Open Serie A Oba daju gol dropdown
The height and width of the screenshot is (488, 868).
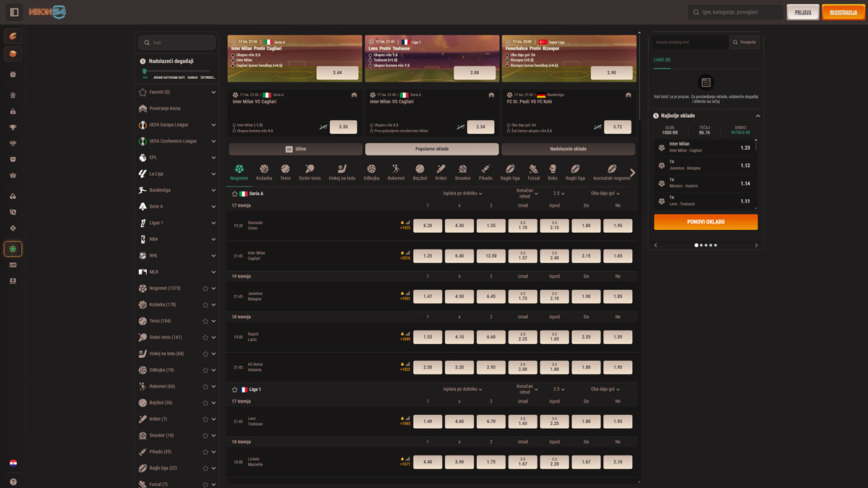[x=605, y=194]
